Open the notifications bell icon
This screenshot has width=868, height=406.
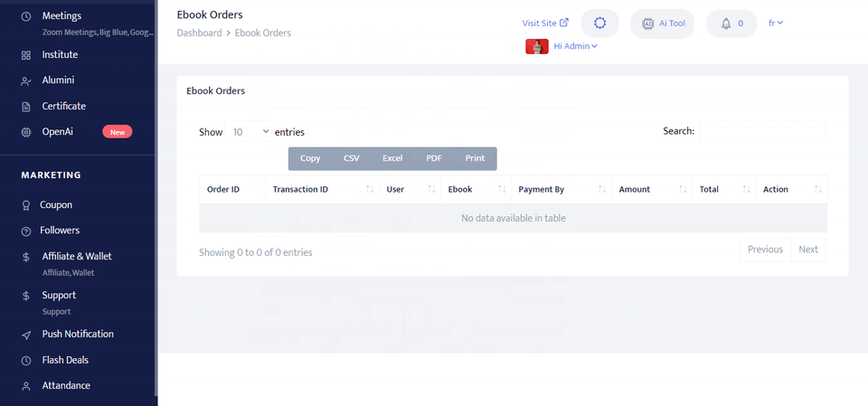point(725,24)
